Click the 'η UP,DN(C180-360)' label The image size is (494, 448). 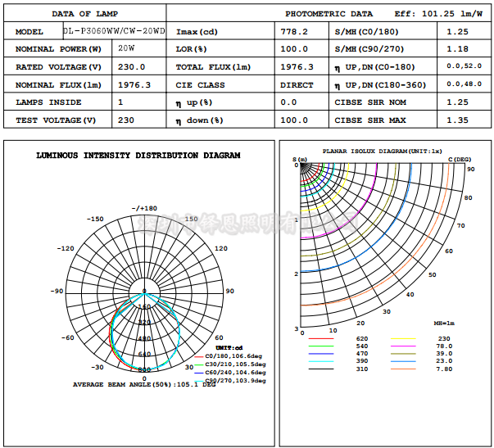point(380,85)
